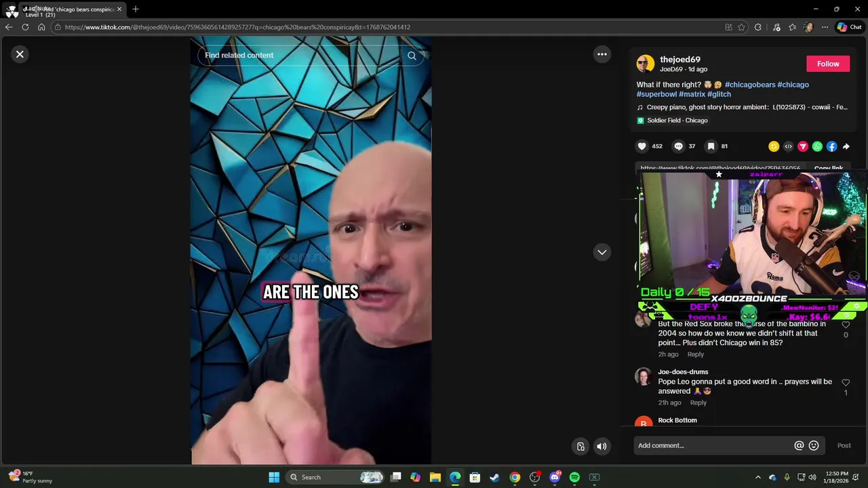Refresh the browser page
Viewport: 868px width, 488px height.
coord(25,27)
